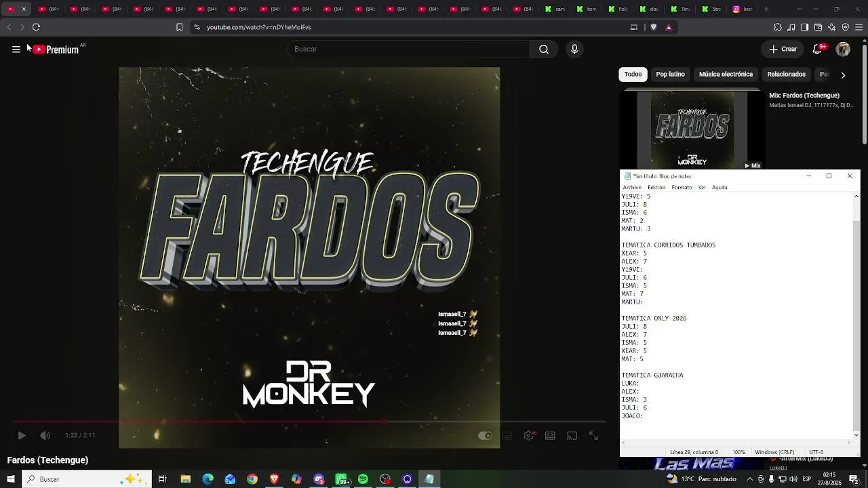Image resolution: width=868 pixels, height=488 pixels.
Task: Select the Pop latino filter chip
Action: pos(670,75)
